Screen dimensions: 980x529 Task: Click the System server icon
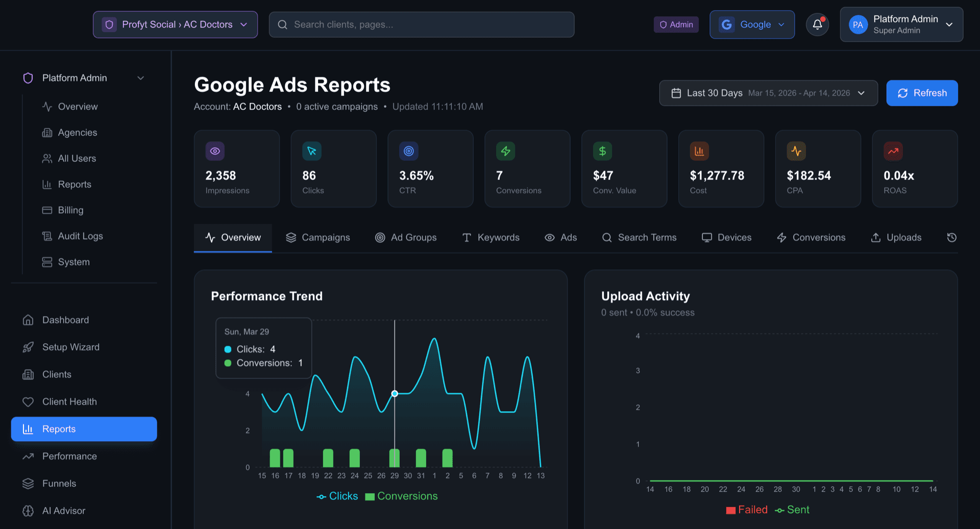coord(47,262)
